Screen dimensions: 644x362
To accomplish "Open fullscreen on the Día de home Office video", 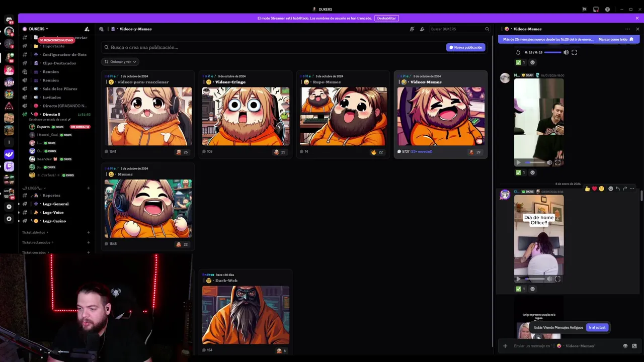I will pyautogui.click(x=557, y=279).
